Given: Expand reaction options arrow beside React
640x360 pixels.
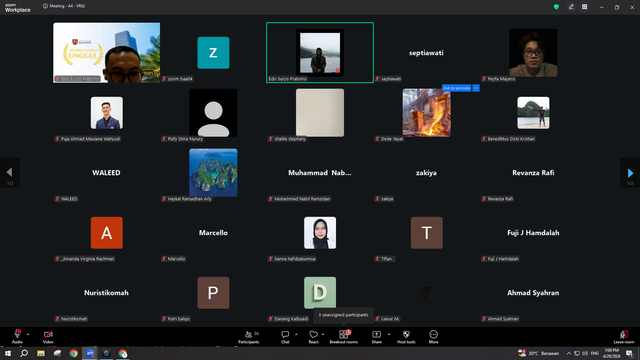Looking at the screenshot, I should [323, 334].
